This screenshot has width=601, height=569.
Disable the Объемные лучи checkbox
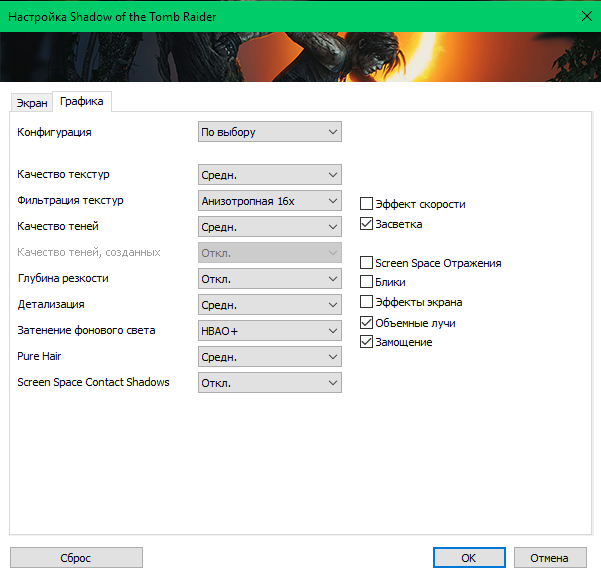(x=366, y=323)
